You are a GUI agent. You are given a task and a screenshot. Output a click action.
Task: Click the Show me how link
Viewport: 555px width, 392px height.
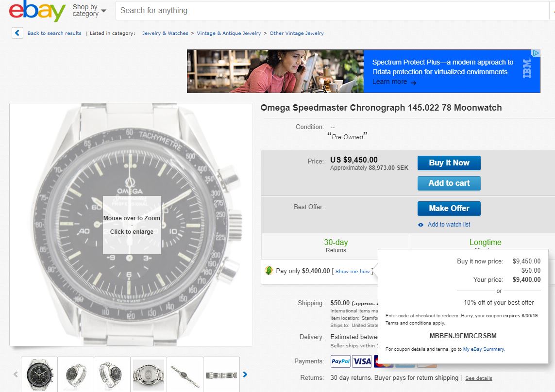click(353, 272)
